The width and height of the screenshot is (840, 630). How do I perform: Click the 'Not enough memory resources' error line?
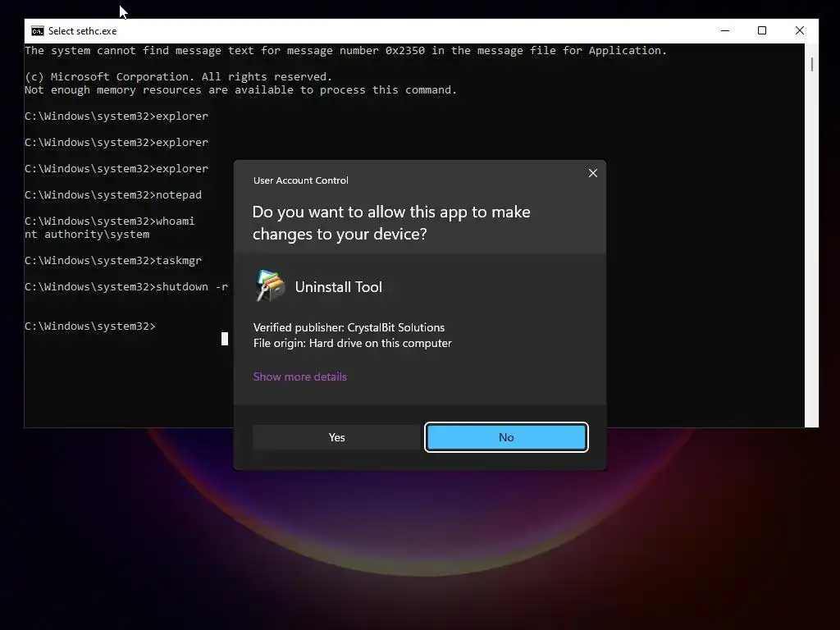tap(240, 90)
